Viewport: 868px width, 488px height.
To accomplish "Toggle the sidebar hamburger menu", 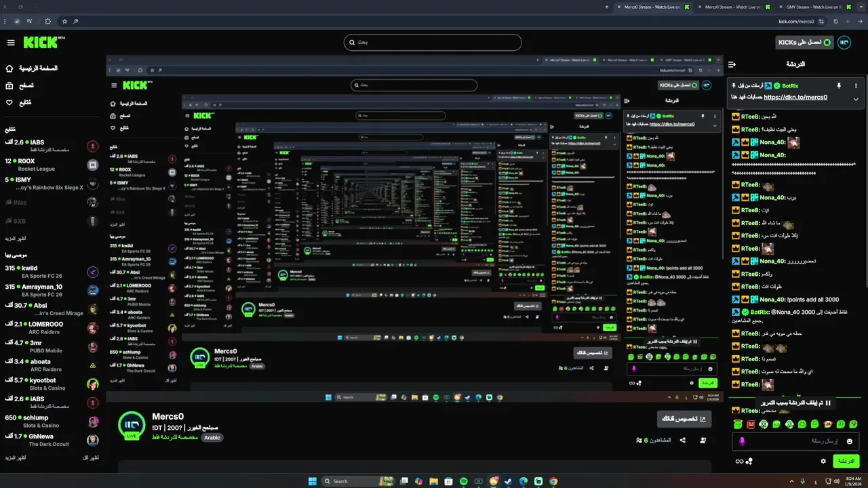I will pyautogui.click(x=11, y=43).
